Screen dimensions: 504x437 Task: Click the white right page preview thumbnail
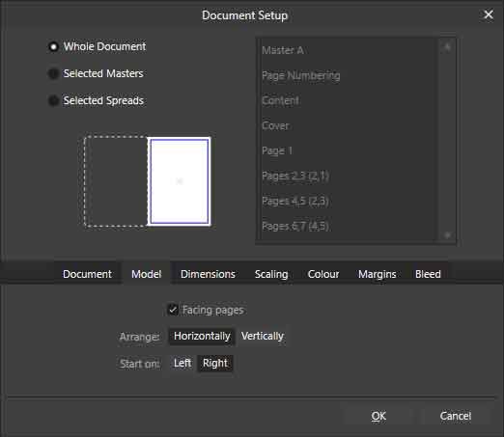point(180,181)
